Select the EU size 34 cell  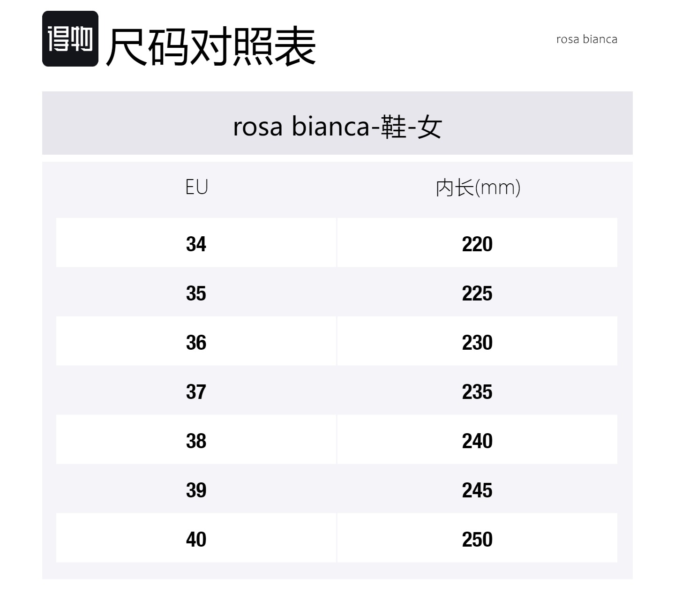(x=196, y=244)
